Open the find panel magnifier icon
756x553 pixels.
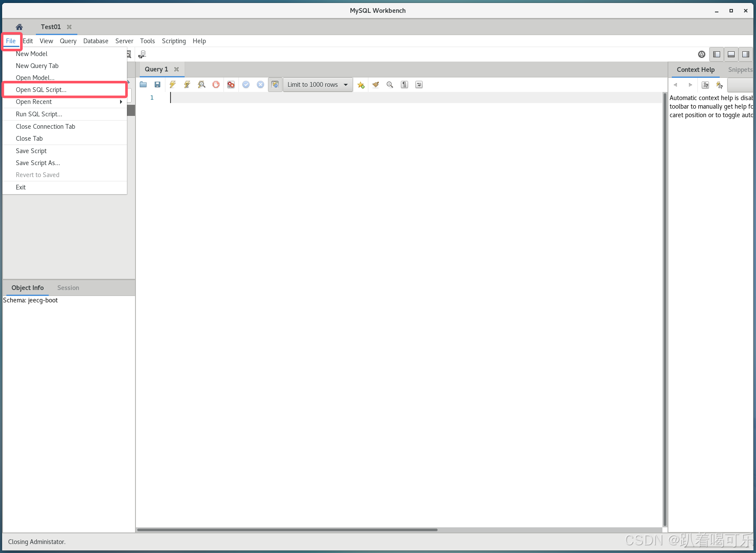390,85
